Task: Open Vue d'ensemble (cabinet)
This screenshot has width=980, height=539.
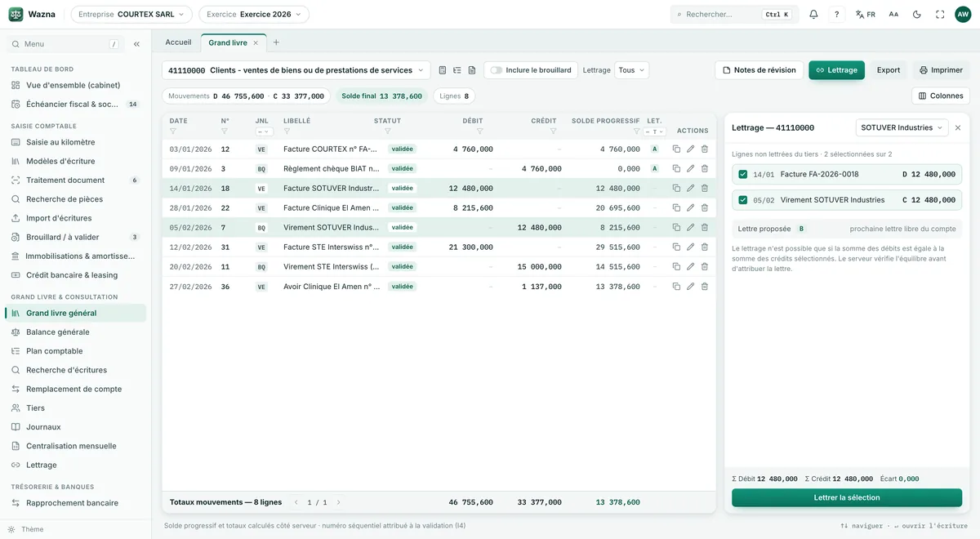Action: (x=75, y=85)
